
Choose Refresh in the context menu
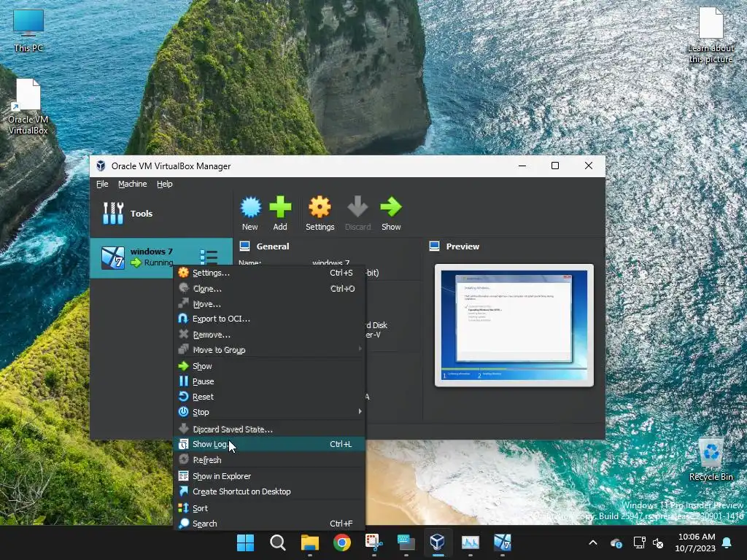pos(270,460)
